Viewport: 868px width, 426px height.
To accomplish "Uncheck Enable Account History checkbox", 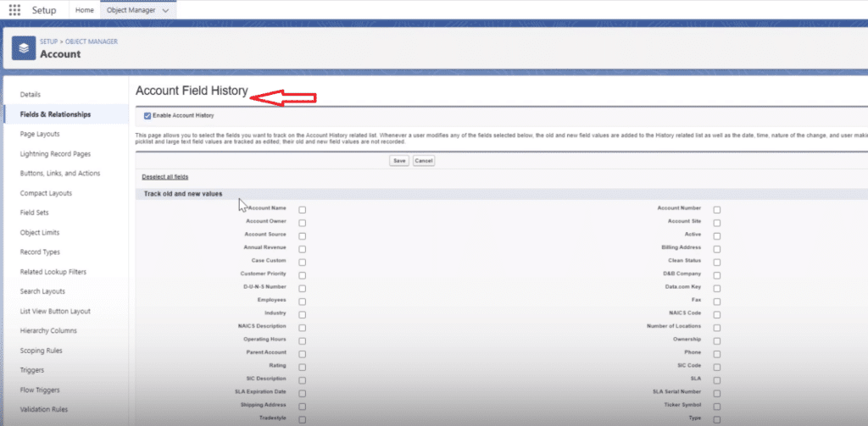I will [x=147, y=115].
